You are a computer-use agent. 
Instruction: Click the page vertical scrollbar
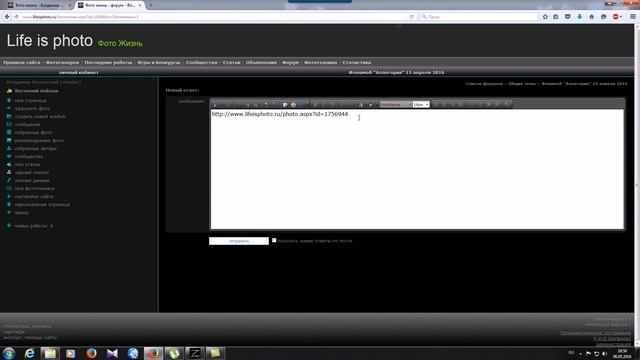tap(637, 184)
